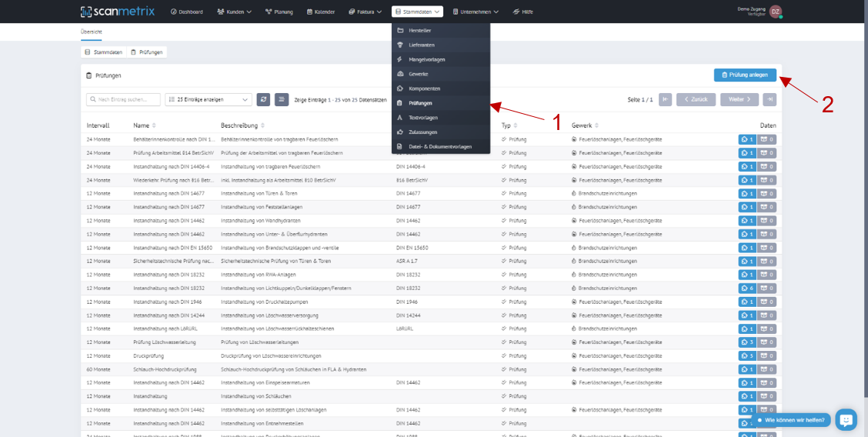Viewport: 868px width, 437px height.
Task: Open the Unternehmen dropdown menu
Action: [x=476, y=12]
